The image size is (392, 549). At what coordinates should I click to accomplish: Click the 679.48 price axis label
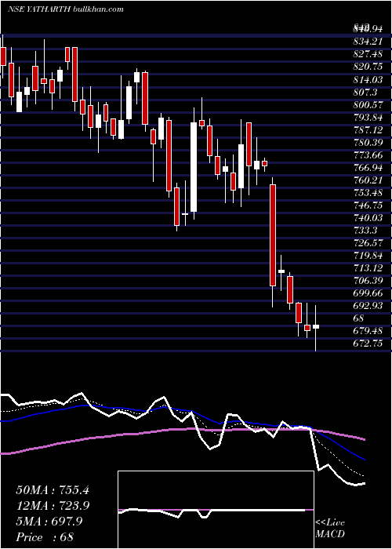[368, 331]
